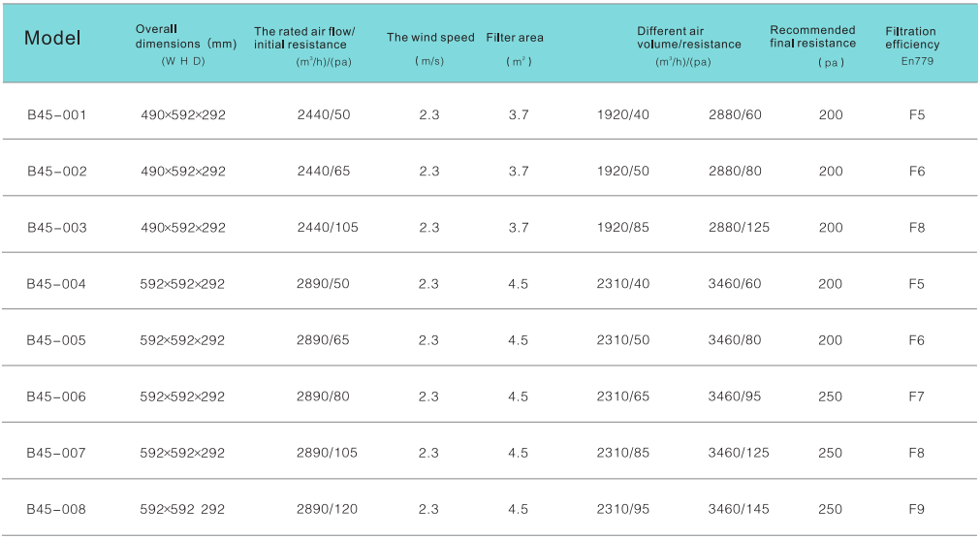Viewport: 980px width, 539px height.
Task: Click the 2880/60 air volume value
Action: coord(735,114)
